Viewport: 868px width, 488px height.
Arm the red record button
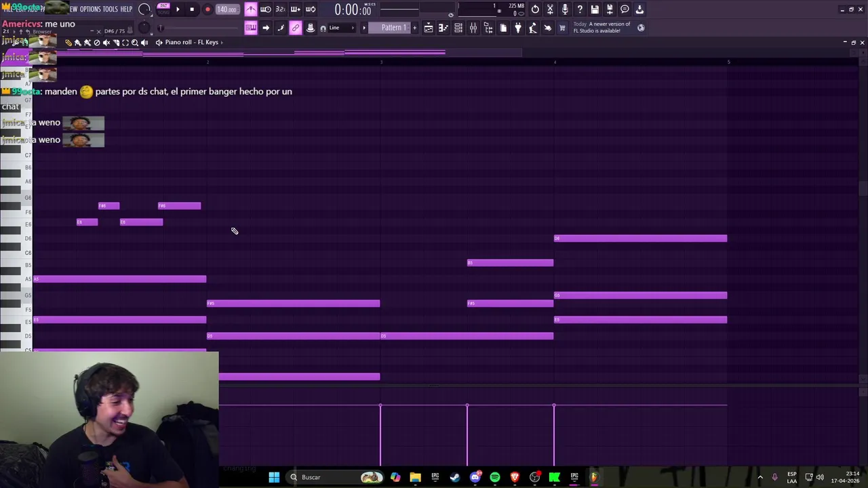[x=208, y=9]
